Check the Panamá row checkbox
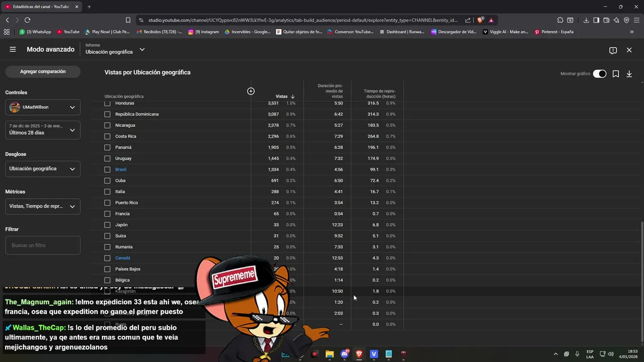644x362 pixels. 107,147
